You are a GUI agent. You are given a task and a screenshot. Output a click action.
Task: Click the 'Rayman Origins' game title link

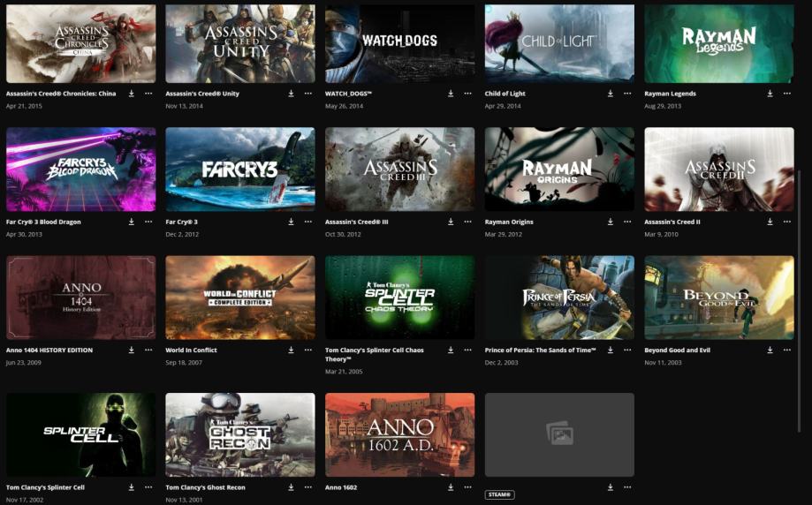pyautogui.click(x=509, y=222)
